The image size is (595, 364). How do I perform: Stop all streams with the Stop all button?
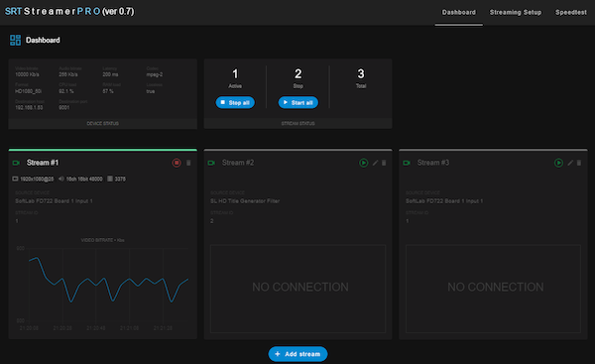tap(235, 102)
